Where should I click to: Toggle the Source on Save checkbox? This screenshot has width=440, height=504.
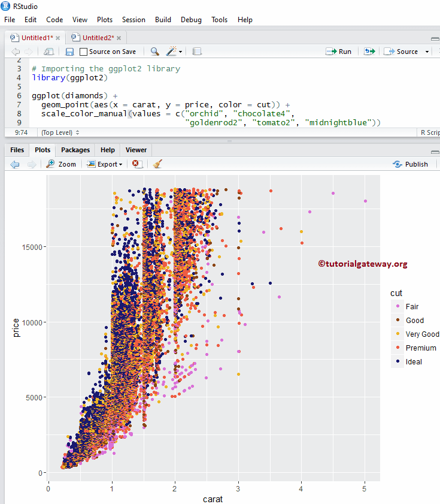(83, 52)
